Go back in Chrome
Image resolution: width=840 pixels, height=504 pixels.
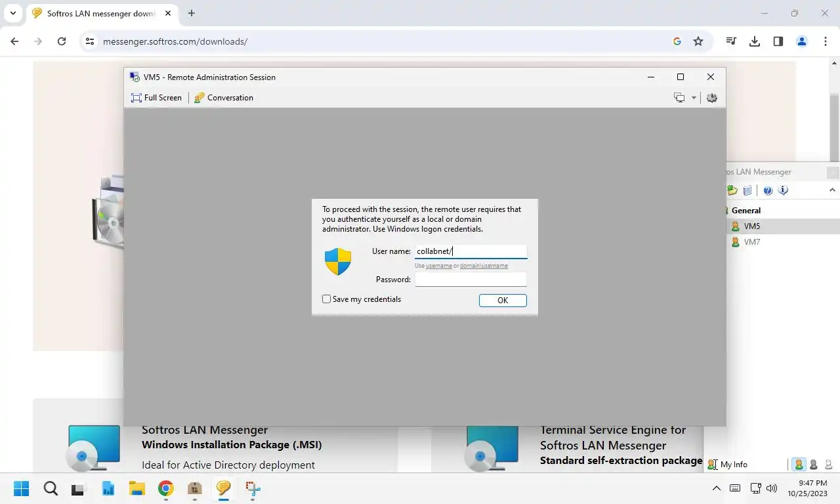point(14,41)
